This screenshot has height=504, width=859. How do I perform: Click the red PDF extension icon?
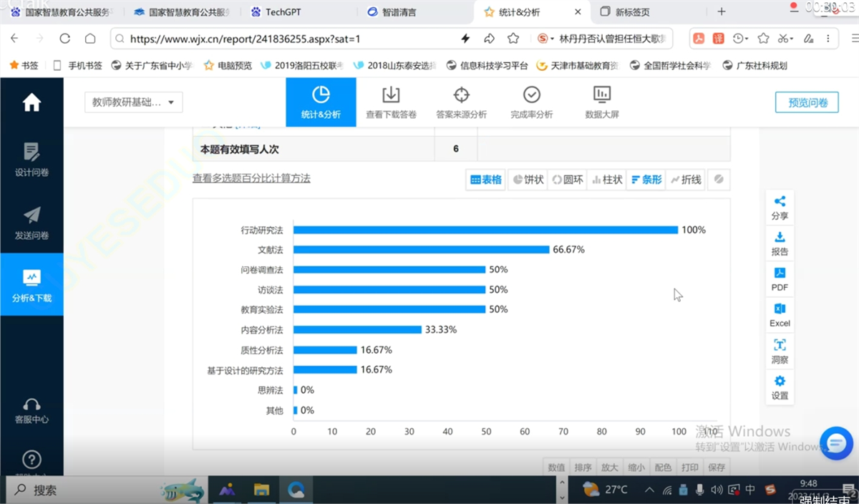click(699, 39)
